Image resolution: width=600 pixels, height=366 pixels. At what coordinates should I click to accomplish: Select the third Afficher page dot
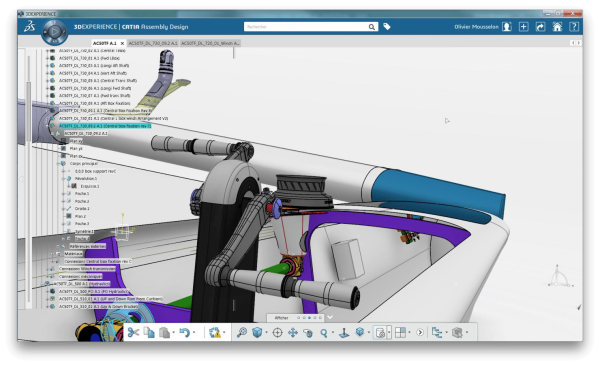309,317
